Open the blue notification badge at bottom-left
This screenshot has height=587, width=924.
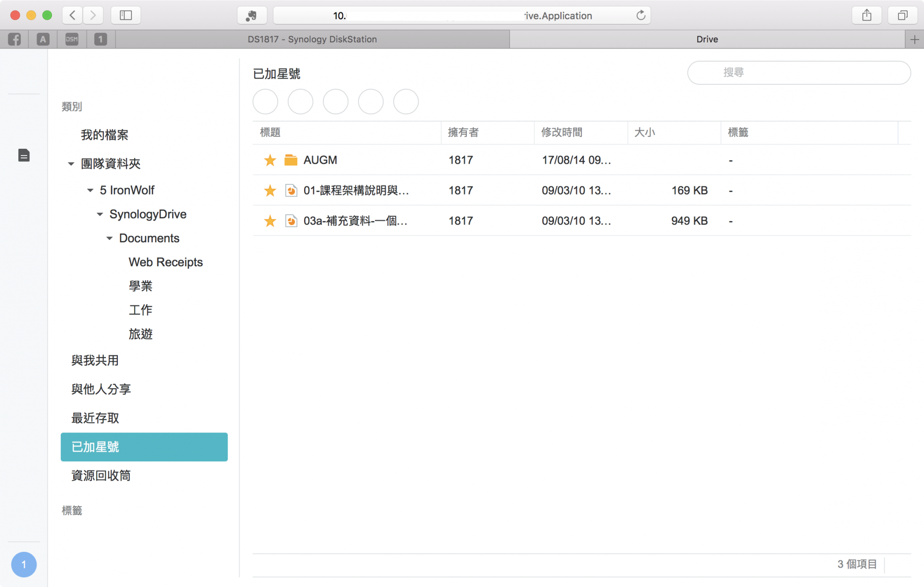[x=24, y=564]
